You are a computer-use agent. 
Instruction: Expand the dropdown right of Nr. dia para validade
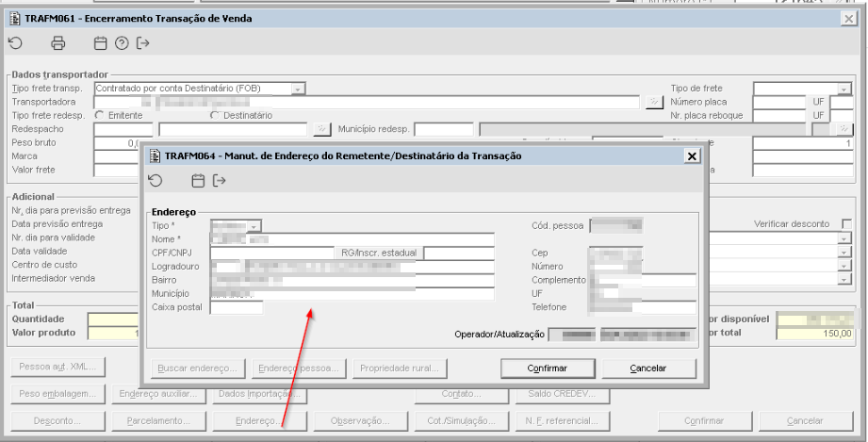point(844,238)
